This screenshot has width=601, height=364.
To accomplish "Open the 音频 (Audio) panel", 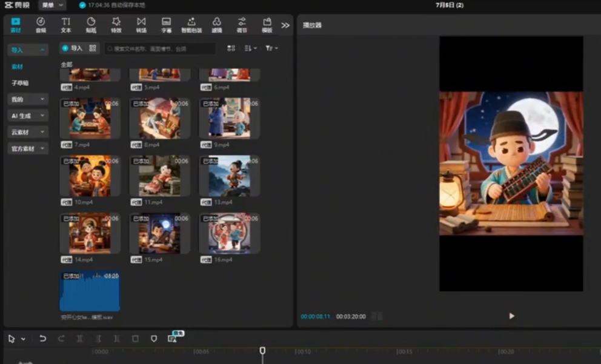I will point(41,25).
